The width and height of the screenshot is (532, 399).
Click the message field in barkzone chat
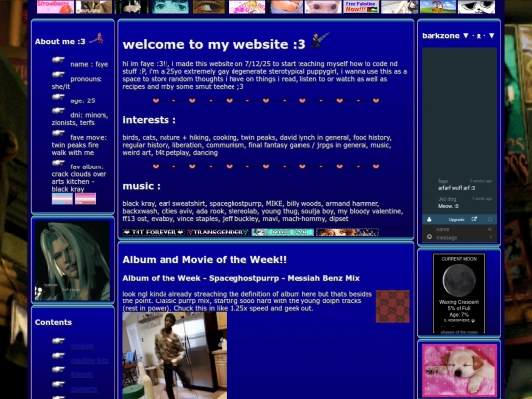pos(460,237)
